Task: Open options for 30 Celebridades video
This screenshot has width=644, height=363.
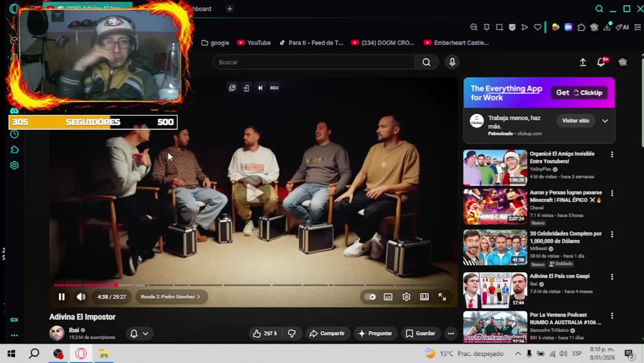Action: click(612, 234)
